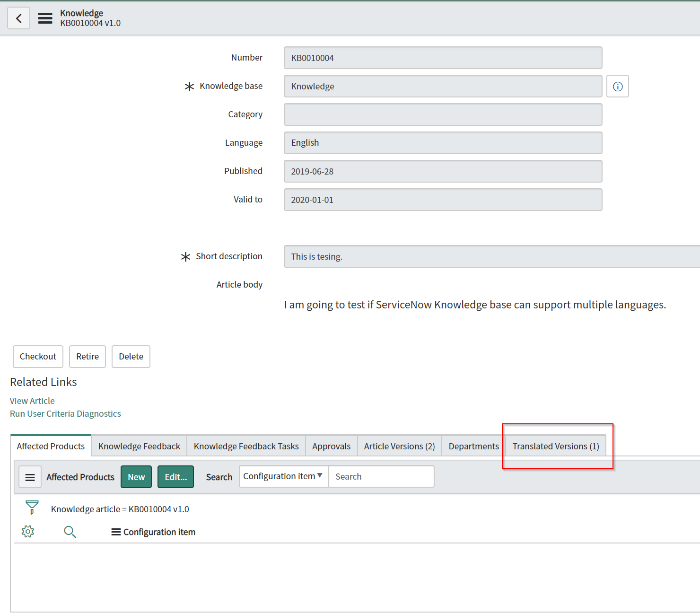Select the Knowledge Feedback Tasks tab
The image size is (700, 613).
click(x=246, y=446)
